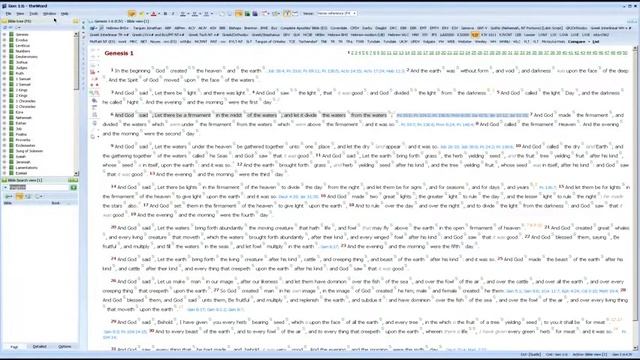
Task: Select the Esther book icon
Action: [x=11, y=123]
